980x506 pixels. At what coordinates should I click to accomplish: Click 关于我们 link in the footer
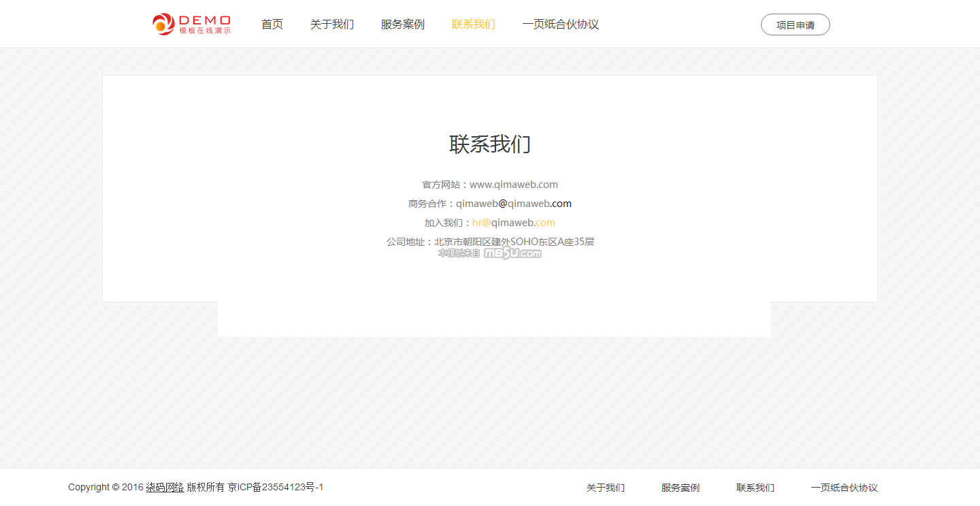pyautogui.click(x=606, y=488)
